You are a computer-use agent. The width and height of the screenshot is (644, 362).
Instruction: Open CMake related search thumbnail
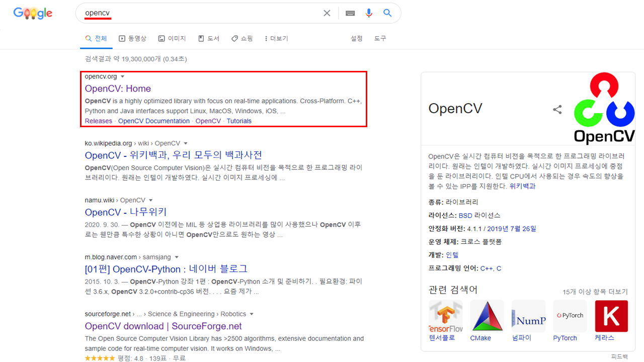[487, 316]
